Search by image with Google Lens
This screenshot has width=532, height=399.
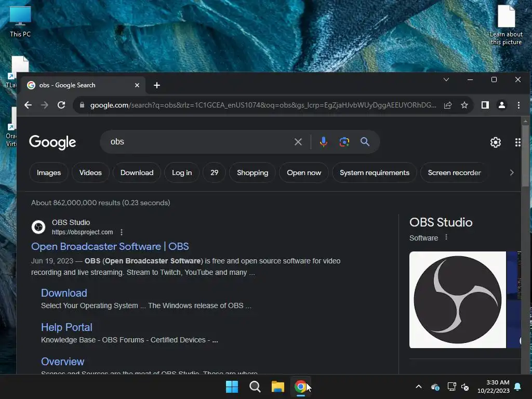pyautogui.click(x=344, y=142)
